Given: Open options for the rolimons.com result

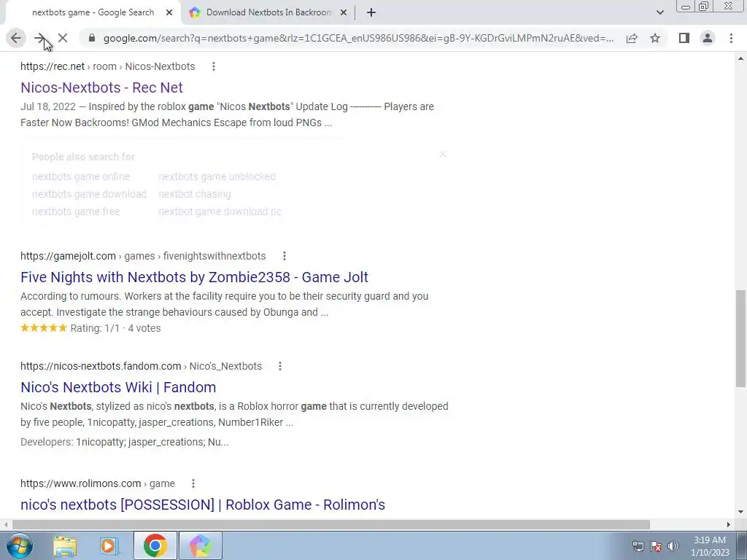Looking at the screenshot, I should coord(193,484).
